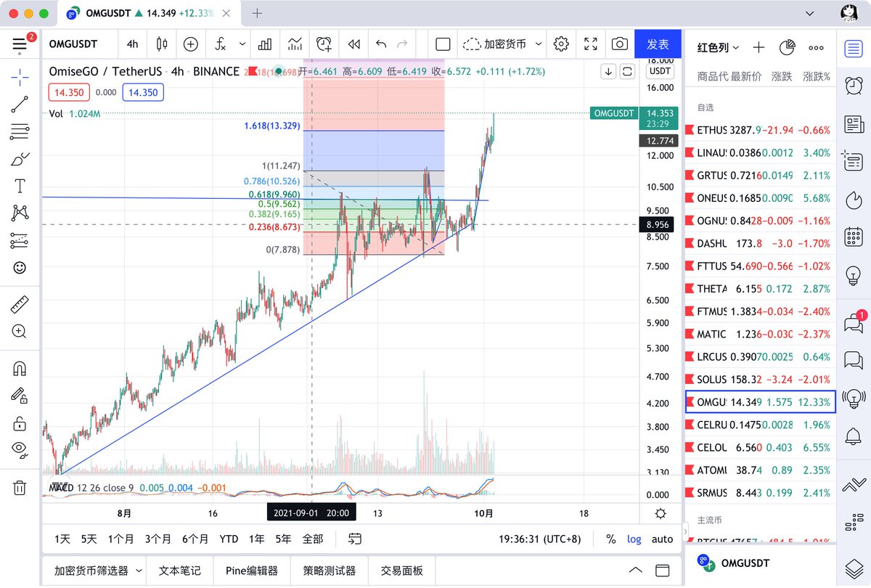Screen dimensions: 871x588
Task: Open the chart layout selector square
Action: point(443,44)
